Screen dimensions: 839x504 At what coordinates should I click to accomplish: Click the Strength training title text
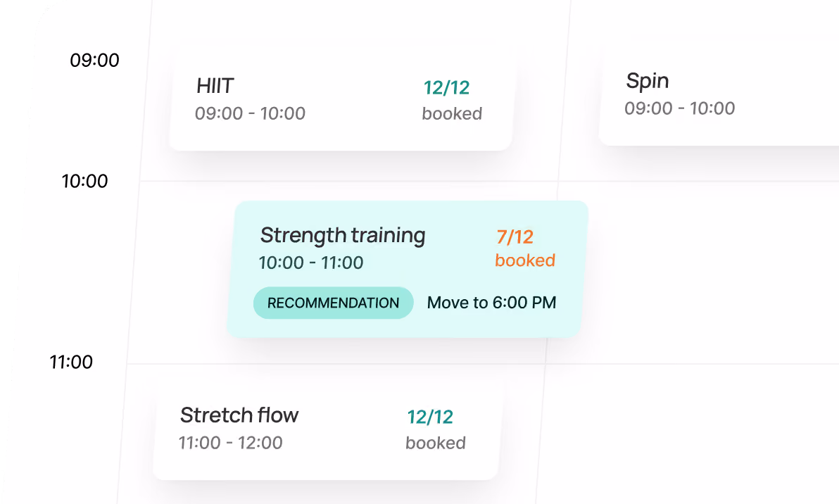[x=343, y=235]
